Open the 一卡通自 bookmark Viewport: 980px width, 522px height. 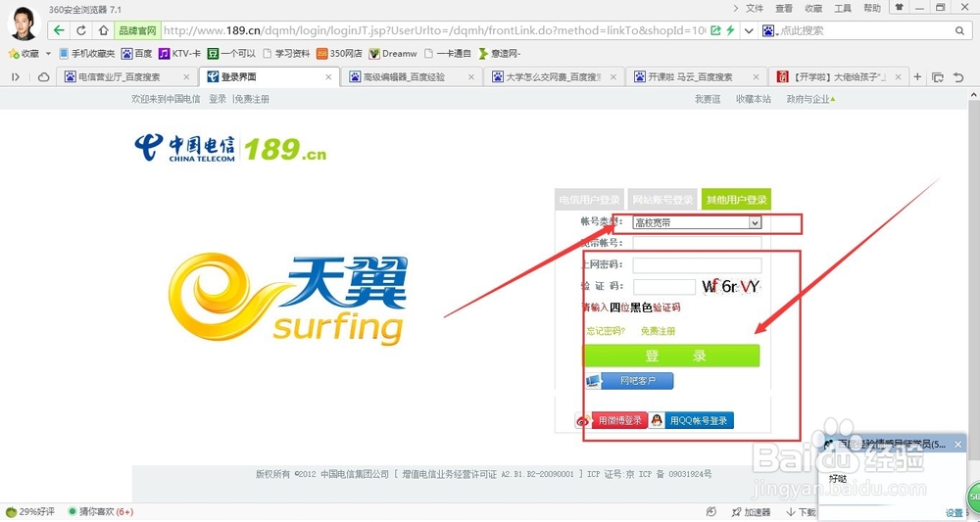(x=448, y=54)
